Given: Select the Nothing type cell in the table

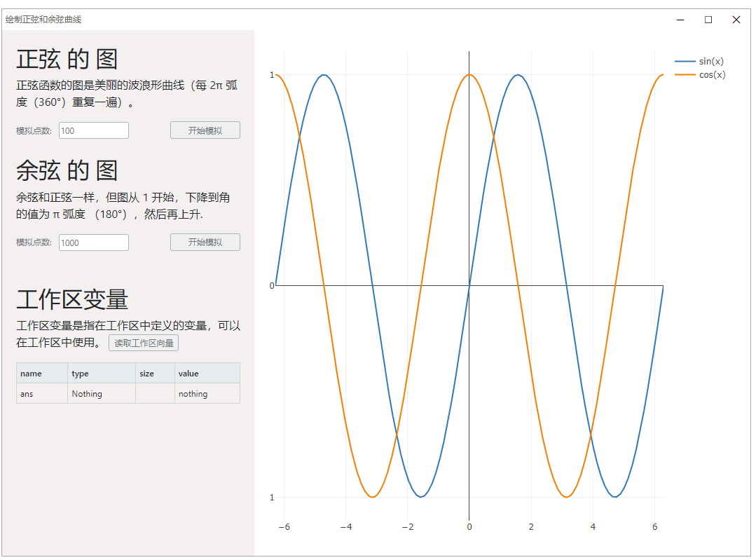Looking at the screenshot, I should 102,394.
